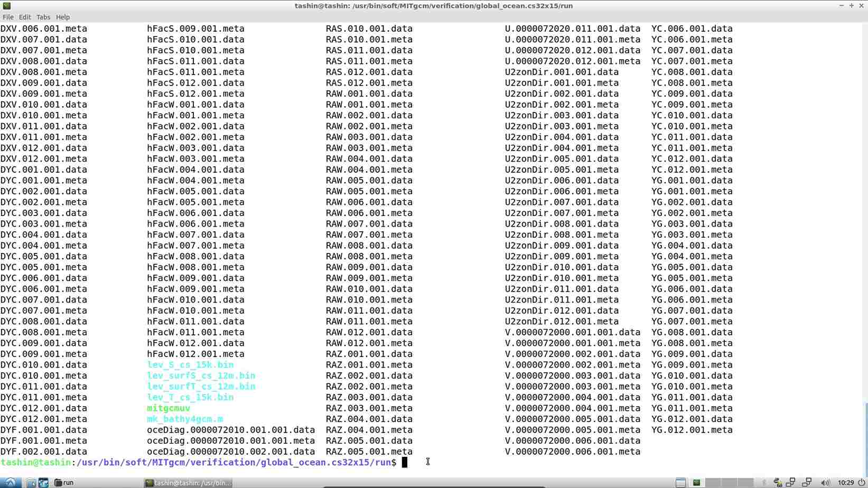Click DYC.001.001.data in listing
The height and width of the screenshot is (488, 868).
coord(44,170)
